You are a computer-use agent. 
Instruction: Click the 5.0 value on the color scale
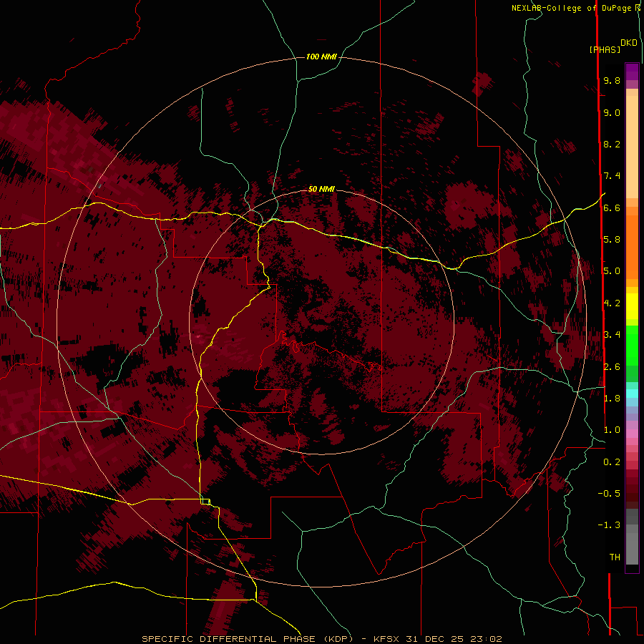click(612, 271)
